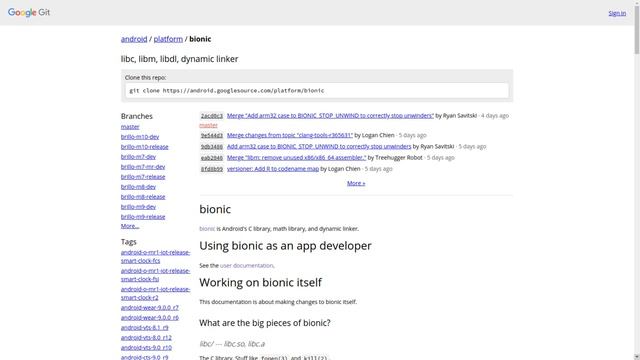Click the bionic link in description
640x360 pixels.
coord(207,229)
